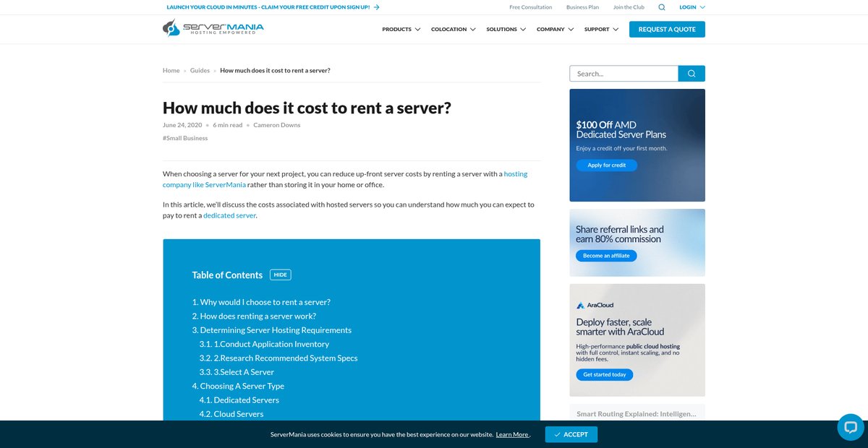Jump to Cloud Servers section
Image resolution: width=868 pixels, height=448 pixels.
231,414
